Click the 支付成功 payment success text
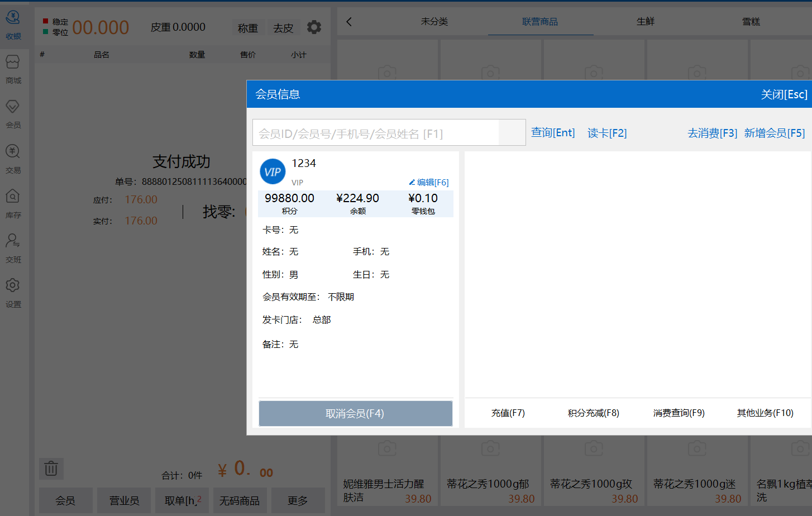The height and width of the screenshot is (516, 812). tap(181, 161)
